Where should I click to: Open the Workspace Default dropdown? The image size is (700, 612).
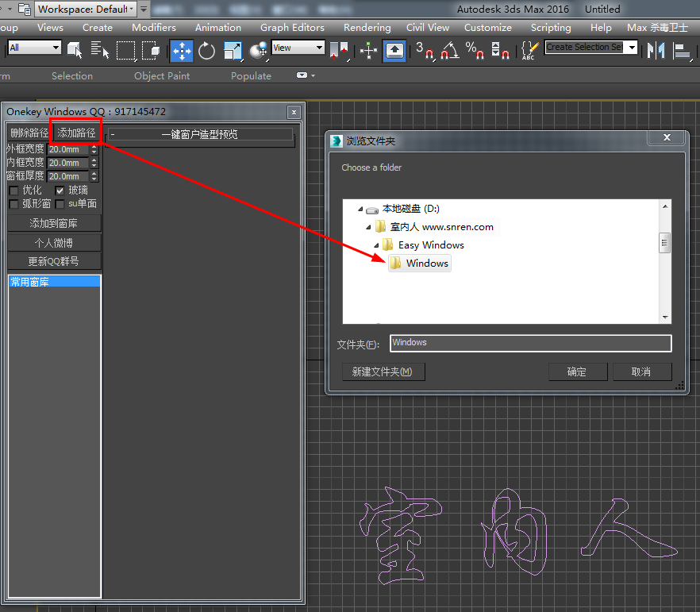[x=85, y=9]
